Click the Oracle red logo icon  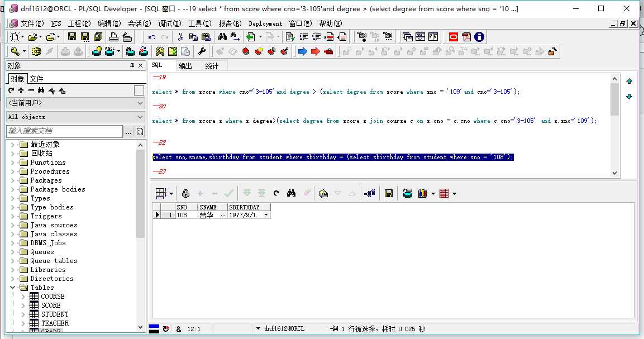(x=454, y=37)
